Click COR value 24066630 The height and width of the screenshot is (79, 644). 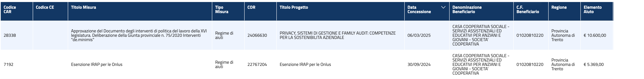[x=257, y=35]
